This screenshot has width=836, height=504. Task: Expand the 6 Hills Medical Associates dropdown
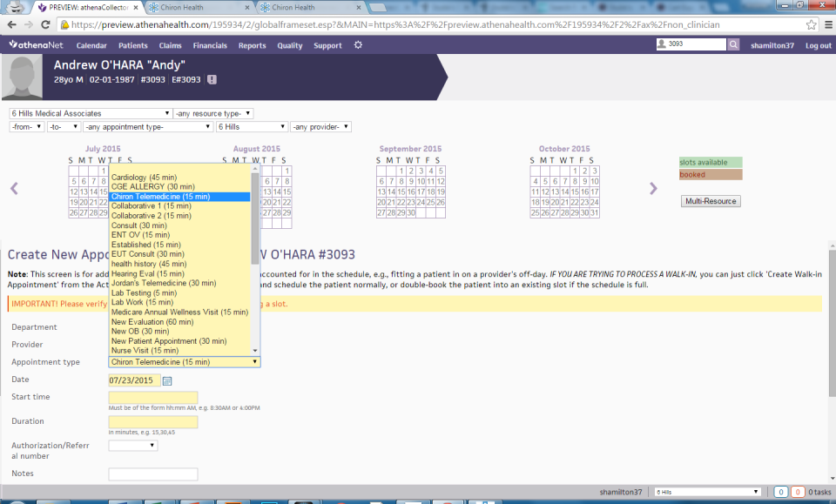click(x=90, y=113)
